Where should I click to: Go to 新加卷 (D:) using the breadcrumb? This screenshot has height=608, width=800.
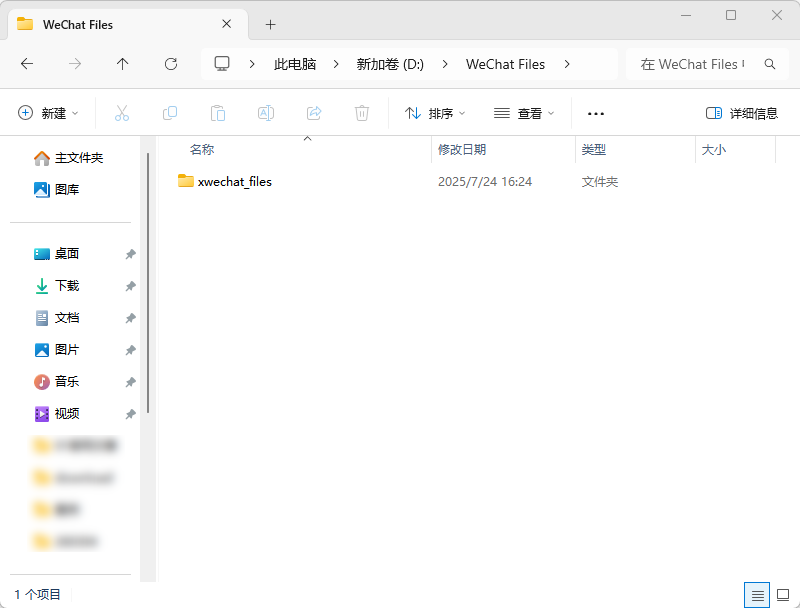(x=389, y=64)
